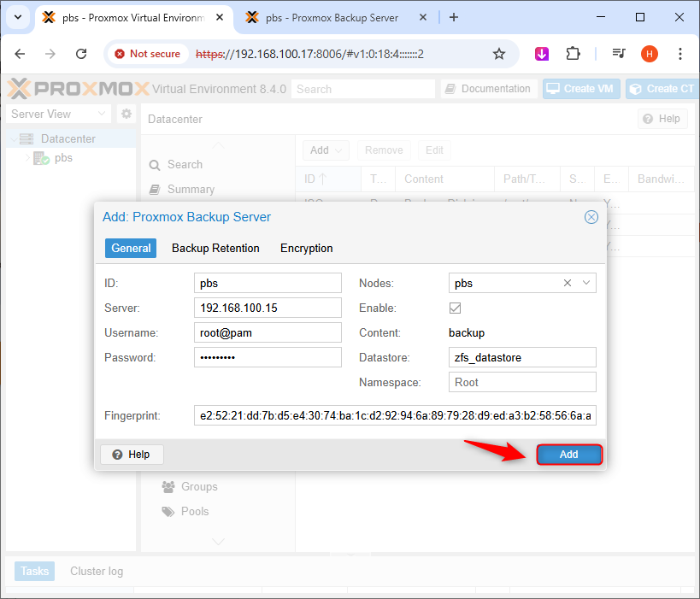Open the storage Add dropdown

[x=326, y=150]
